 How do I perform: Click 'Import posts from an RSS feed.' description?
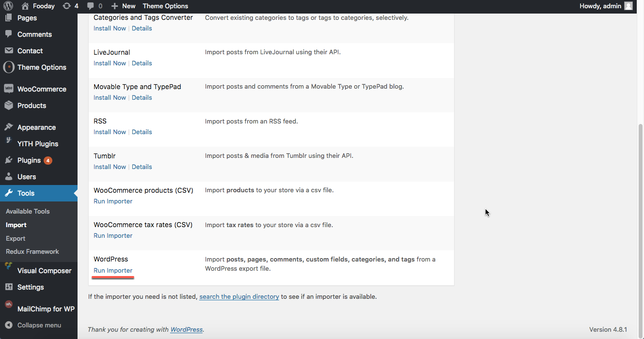251,121
